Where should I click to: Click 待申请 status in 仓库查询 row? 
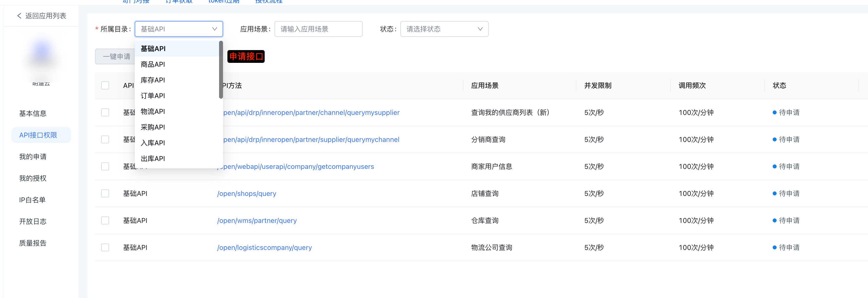point(786,220)
